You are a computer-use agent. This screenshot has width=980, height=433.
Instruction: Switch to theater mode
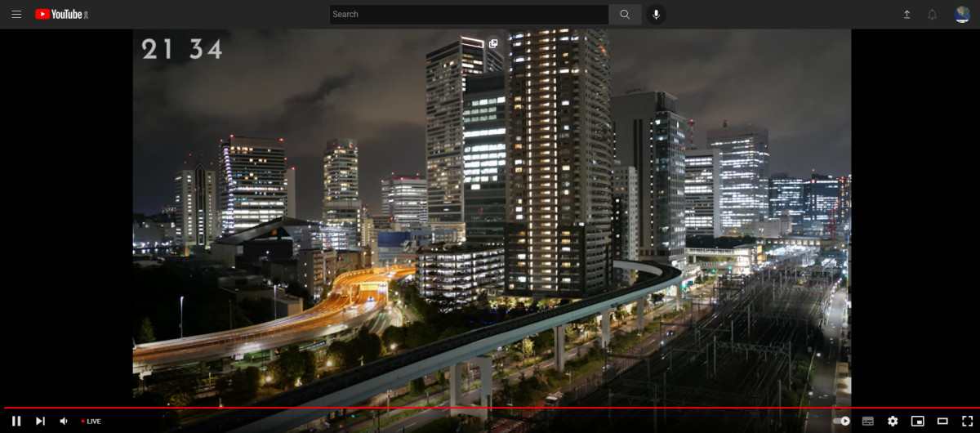[x=942, y=421]
